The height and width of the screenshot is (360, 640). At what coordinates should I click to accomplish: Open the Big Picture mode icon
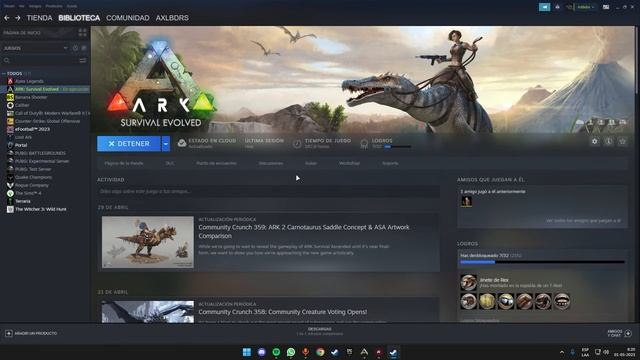tap(606, 7)
